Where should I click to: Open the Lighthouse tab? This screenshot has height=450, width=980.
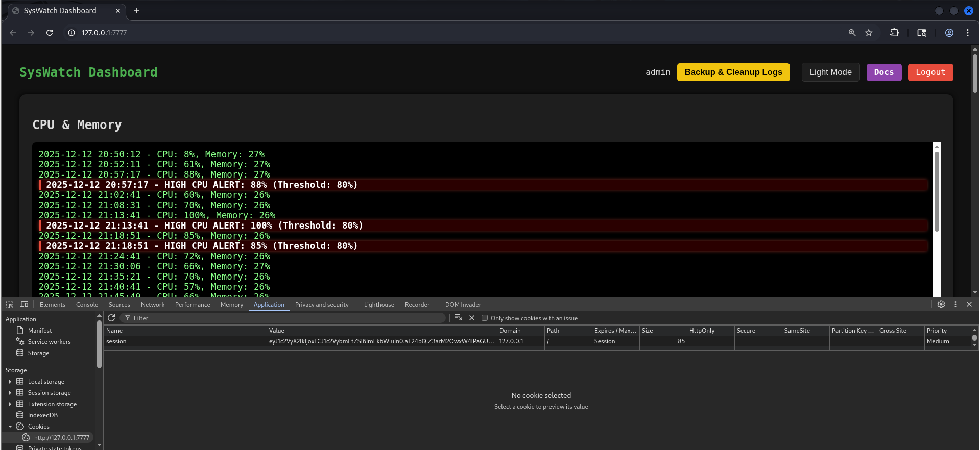click(x=379, y=305)
